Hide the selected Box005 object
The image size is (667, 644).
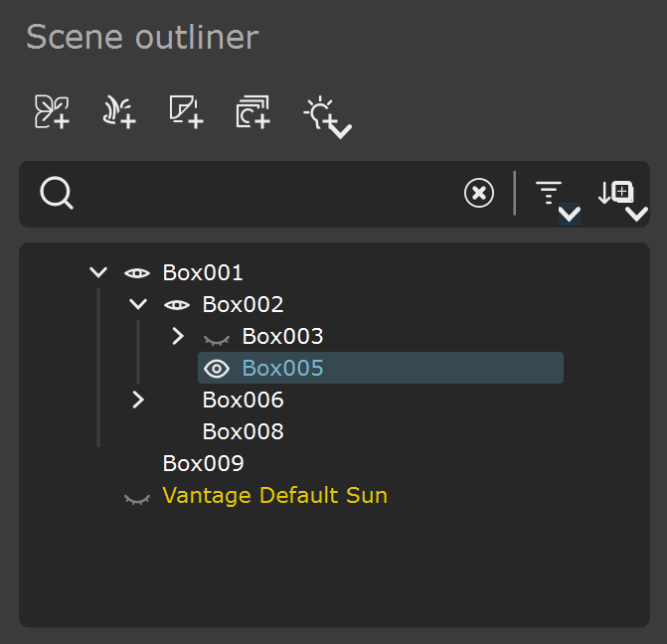[x=217, y=369]
